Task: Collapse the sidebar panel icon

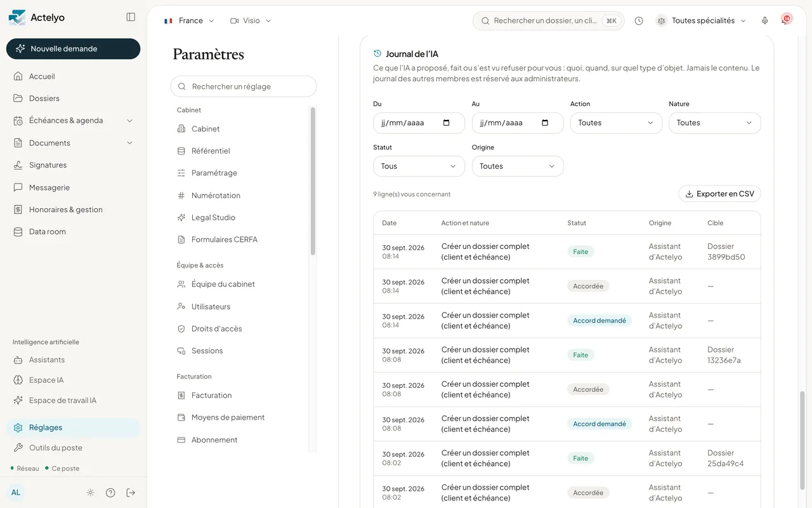Action: coord(131,17)
